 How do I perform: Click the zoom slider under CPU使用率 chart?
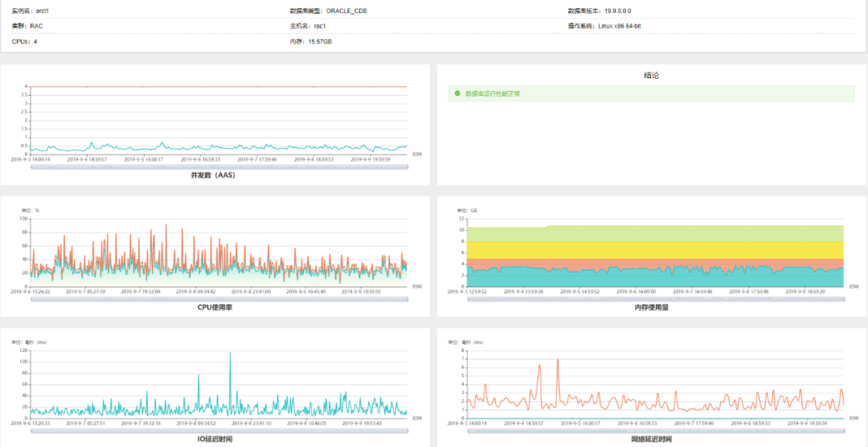pos(219,299)
